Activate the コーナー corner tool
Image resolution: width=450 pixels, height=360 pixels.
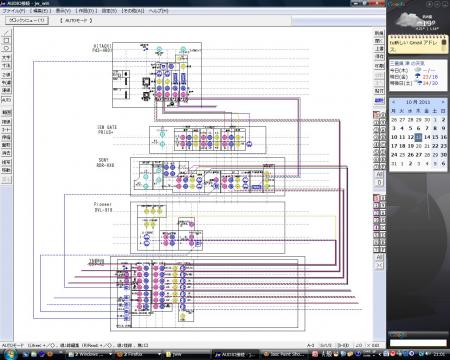click(6, 129)
